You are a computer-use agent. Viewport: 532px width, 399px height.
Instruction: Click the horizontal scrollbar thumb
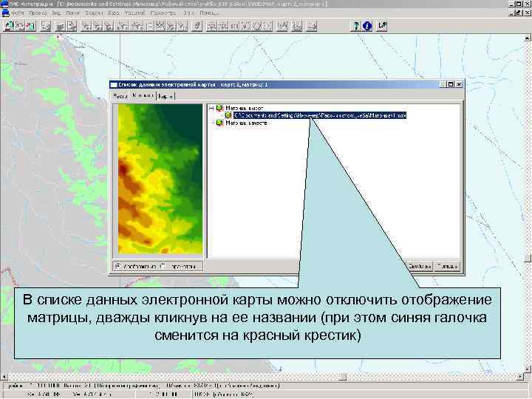343,377
